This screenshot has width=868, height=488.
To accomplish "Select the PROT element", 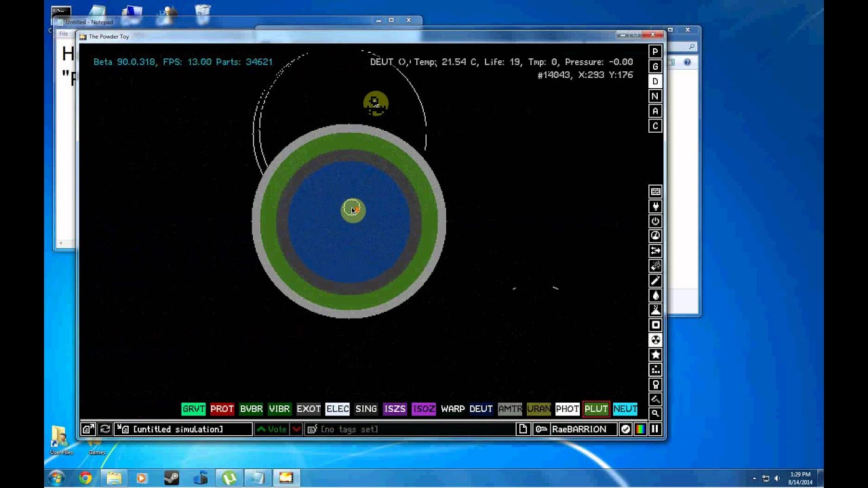I will click(x=222, y=409).
